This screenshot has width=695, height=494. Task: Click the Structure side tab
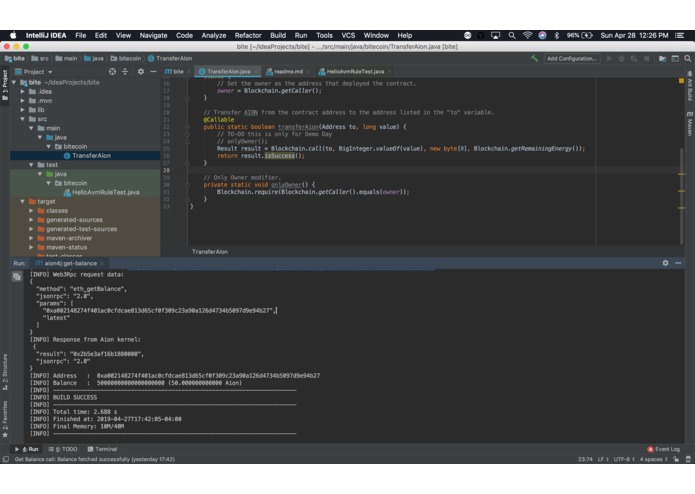click(x=5, y=372)
